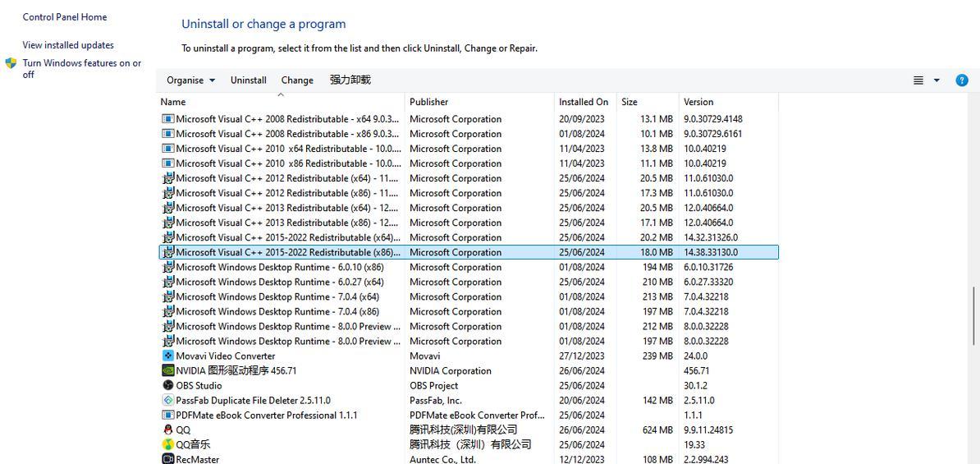
Task: Click Uninstall in the toolbar
Action: click(248, 80)
